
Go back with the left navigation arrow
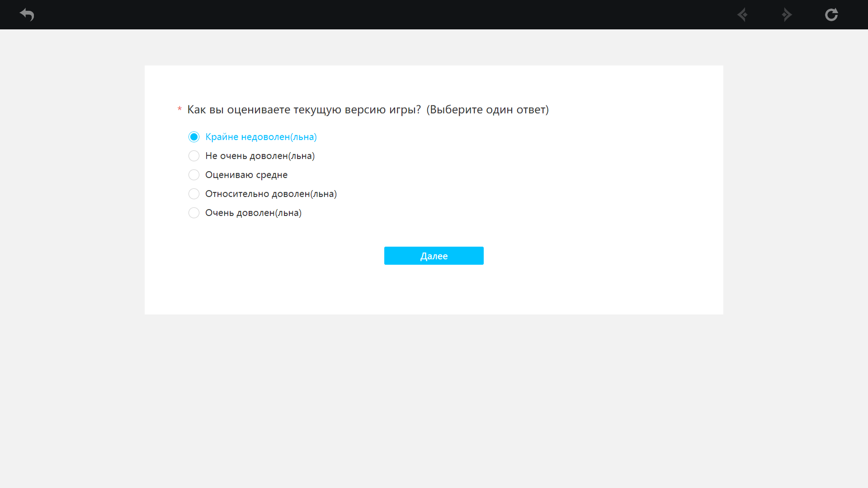tap(742, 14)
